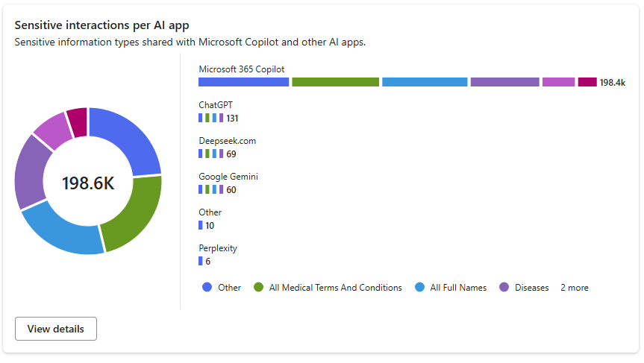Click the green Microsoft 365 Copilot bar segment
The width and height of the screenshot is (644, 363).
coord(335,82)
